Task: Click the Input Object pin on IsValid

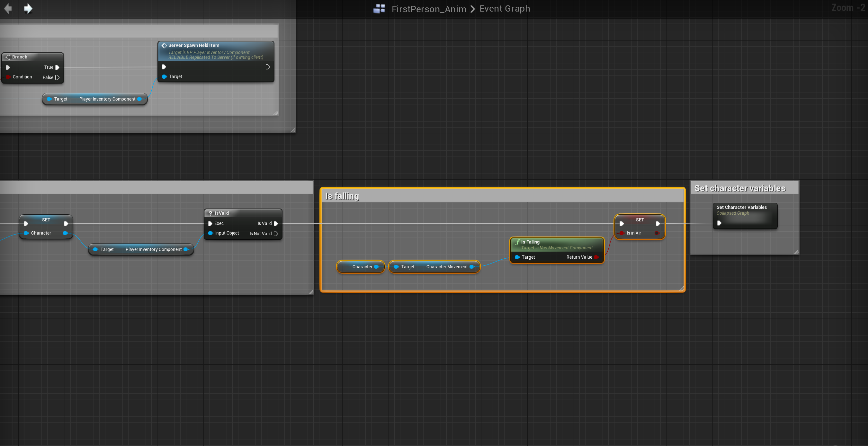Action: point(210,233)
